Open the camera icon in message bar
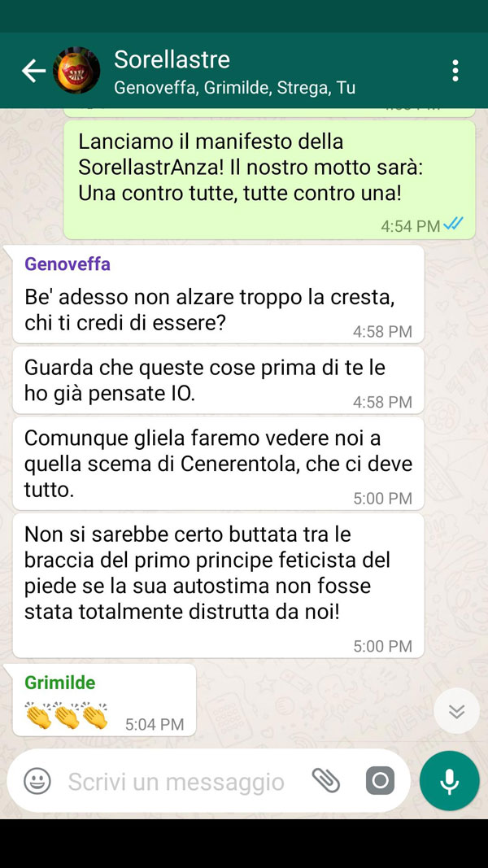This screenshot has height=868, width=488. coord(380,780)
